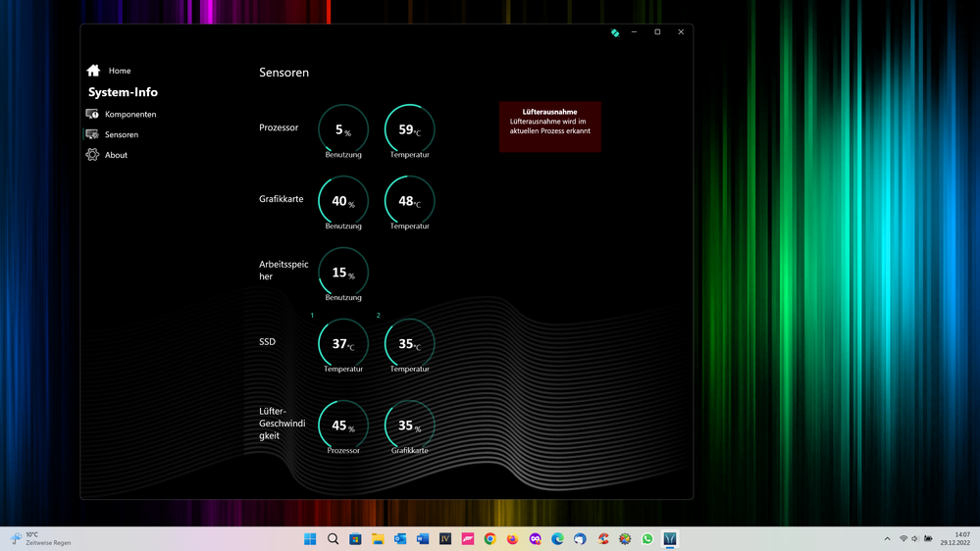Image resolution: width=980 pixels, height=551 pixels.
Task: Open Outlook from the taskbar
Action: [400, 539]
